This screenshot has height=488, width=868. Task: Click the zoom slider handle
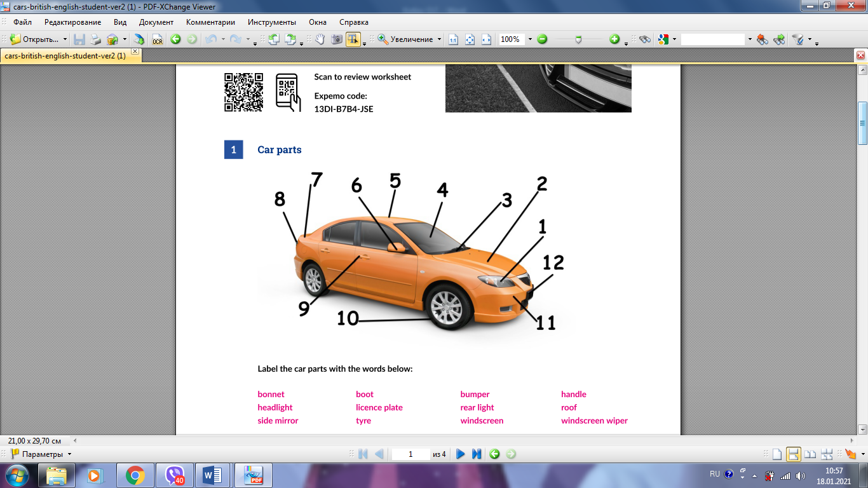click(x=578, y=39)
